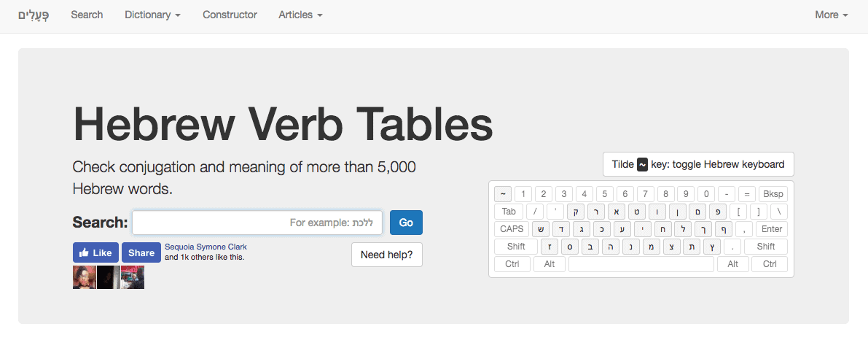Click the Hebrew site logo
The image size is (868, 340).
pyautogui.click(x=34, y=15)
